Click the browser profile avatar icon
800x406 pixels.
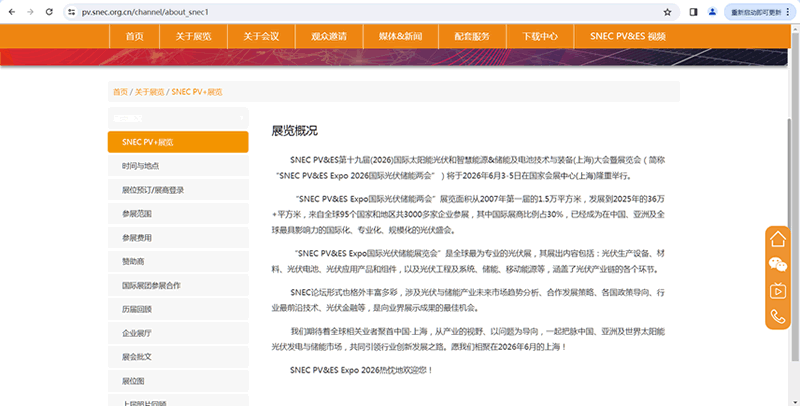point(712,12)
